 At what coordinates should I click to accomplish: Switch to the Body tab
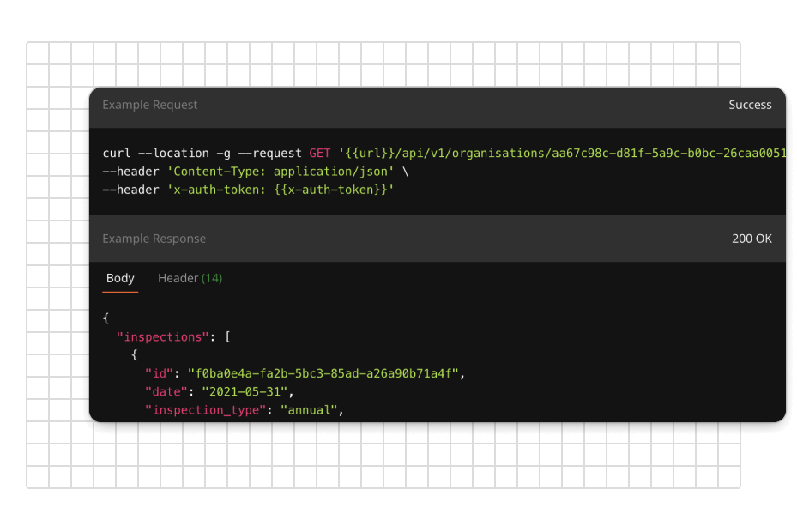point(120,278)
